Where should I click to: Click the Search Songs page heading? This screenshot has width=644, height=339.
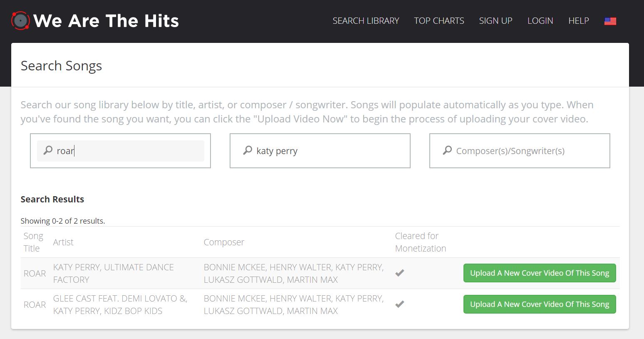click(x=61, y=66)
